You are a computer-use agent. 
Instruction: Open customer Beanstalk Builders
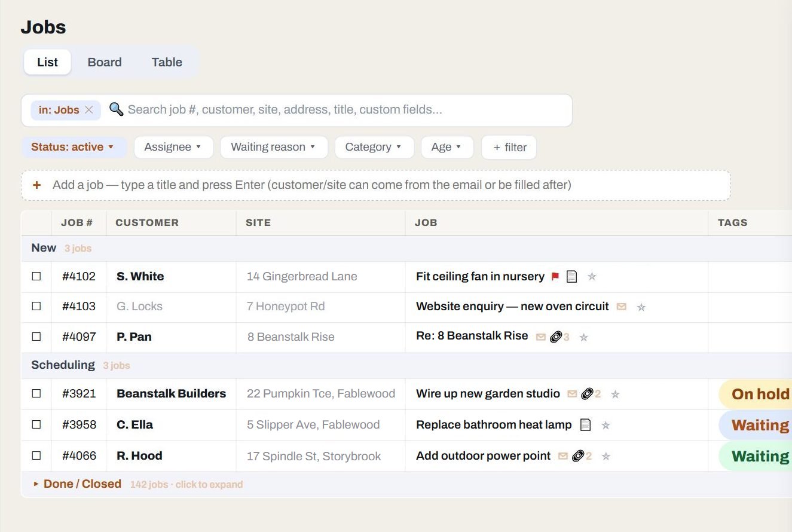coord(172,393)
